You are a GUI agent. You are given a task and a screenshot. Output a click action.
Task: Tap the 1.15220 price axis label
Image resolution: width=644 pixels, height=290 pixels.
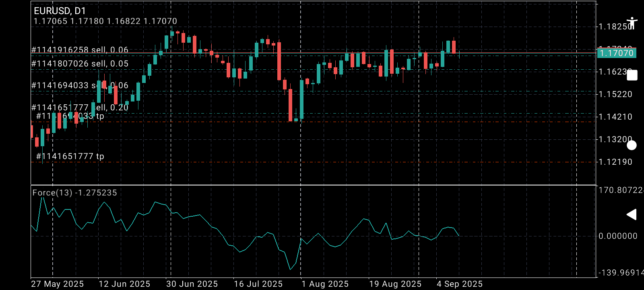pyautogui.click(x=616, y=94)
